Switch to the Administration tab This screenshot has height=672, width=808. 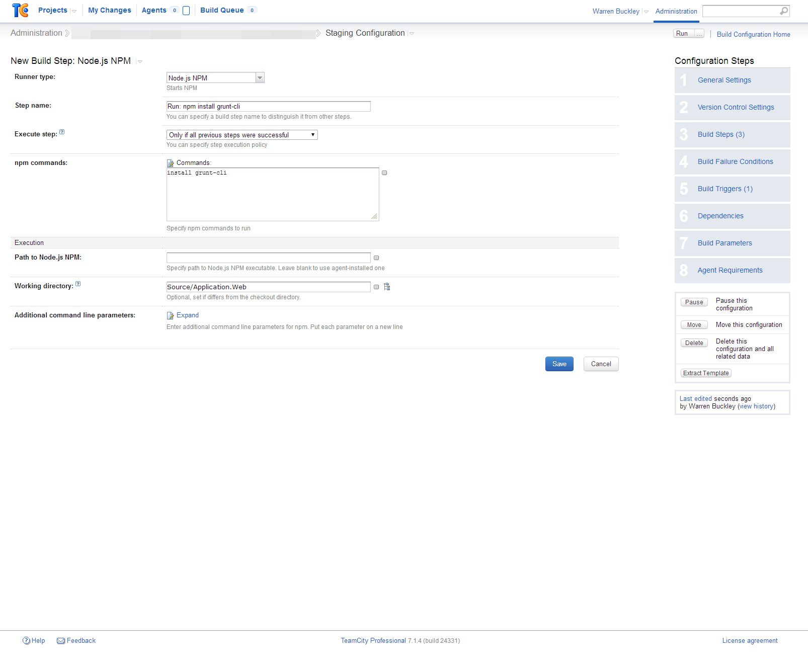click(x=676, y=11)
